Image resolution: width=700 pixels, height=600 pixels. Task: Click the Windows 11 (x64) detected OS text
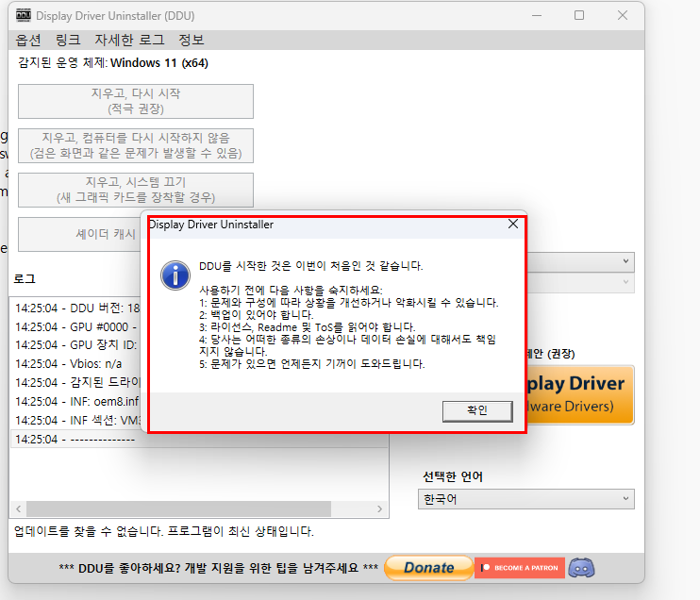click(158, 63)
